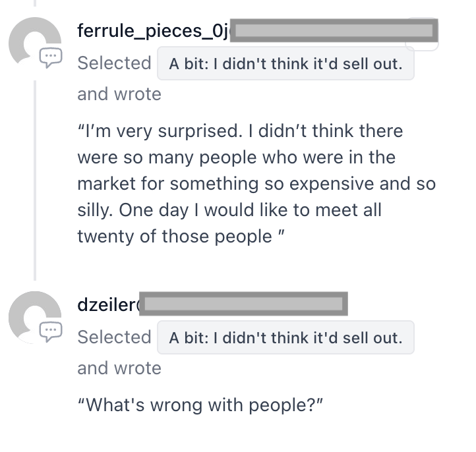Click ferrule_pieces_0j's "A bit" selected answer tag
476x452 pixels.
(x=285, y=65)
